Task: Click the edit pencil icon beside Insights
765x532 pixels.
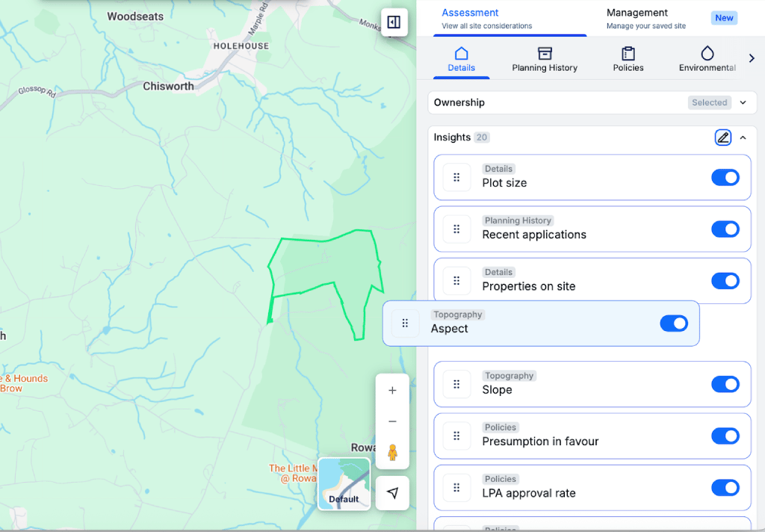Action: 722,137
